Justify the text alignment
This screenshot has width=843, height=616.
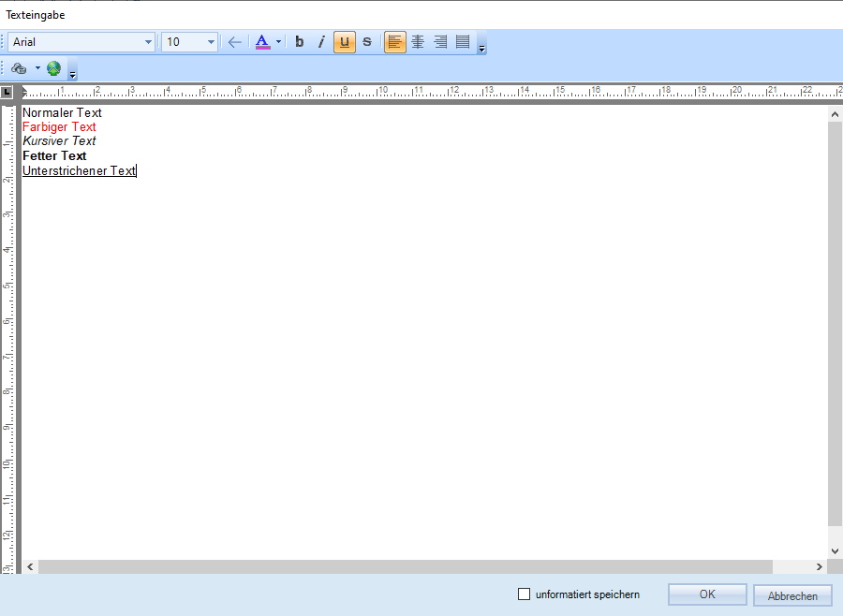point(463,42)
